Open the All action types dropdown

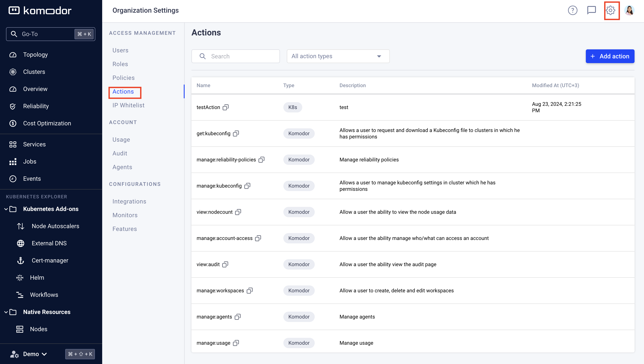coord(338,56)
